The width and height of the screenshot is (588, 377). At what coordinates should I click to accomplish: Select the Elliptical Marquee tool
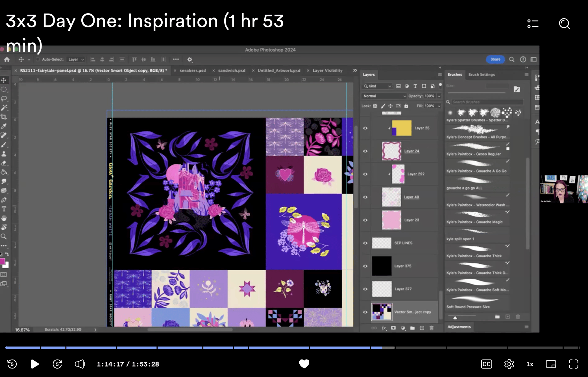[4, 89]
